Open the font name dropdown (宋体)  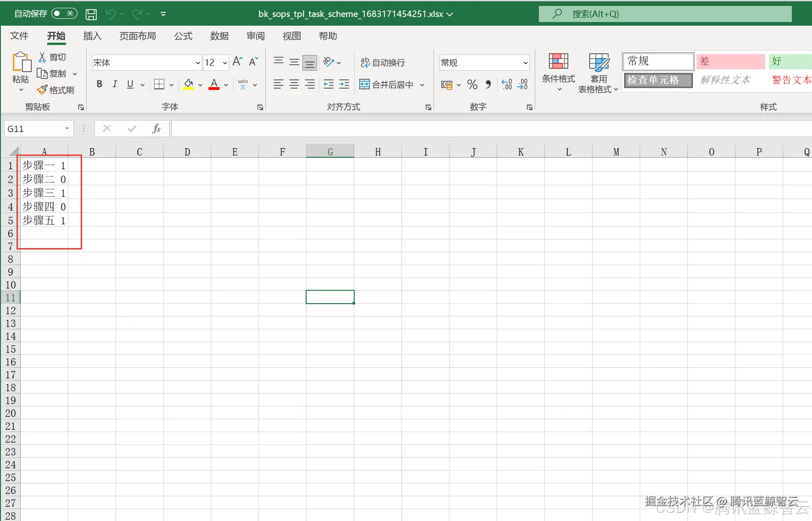pos(198,63)
